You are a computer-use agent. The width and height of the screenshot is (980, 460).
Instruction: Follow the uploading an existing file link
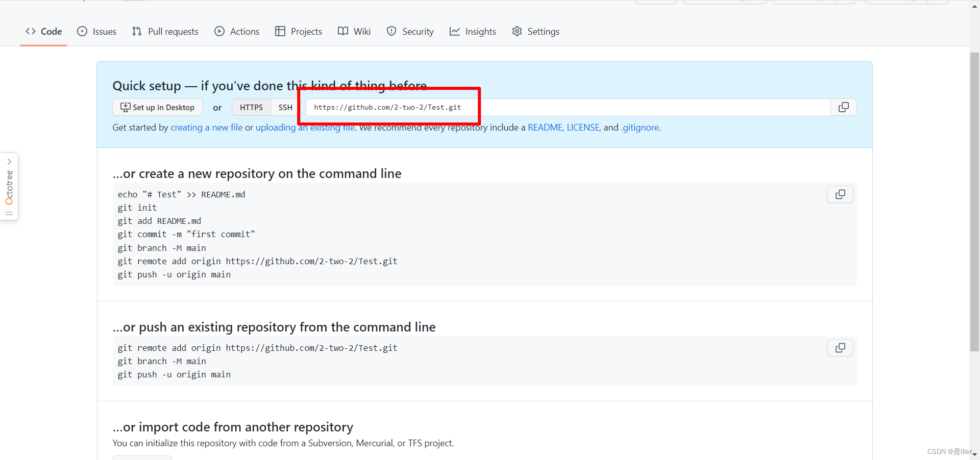[305, 127]
